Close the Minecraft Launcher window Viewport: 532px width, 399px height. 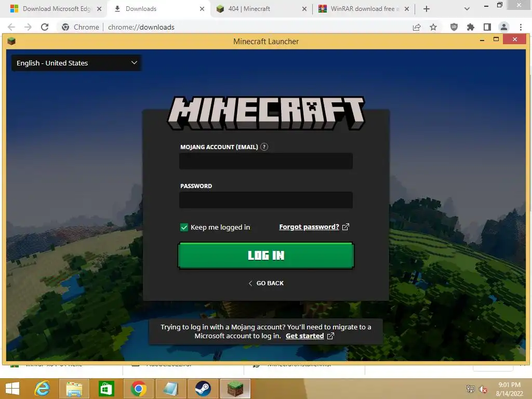click(x=515, y=39)
